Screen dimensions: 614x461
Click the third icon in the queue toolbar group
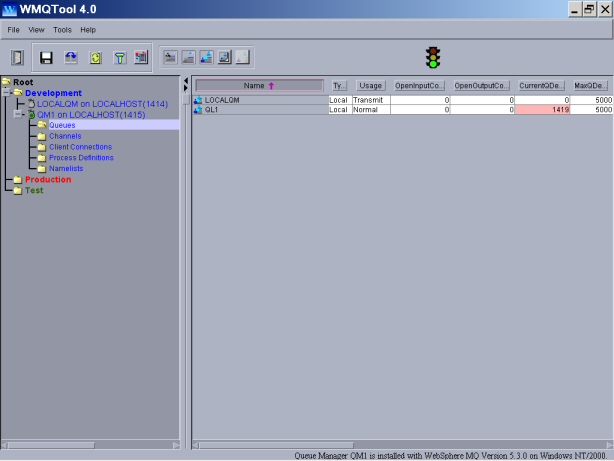(206, 57)
